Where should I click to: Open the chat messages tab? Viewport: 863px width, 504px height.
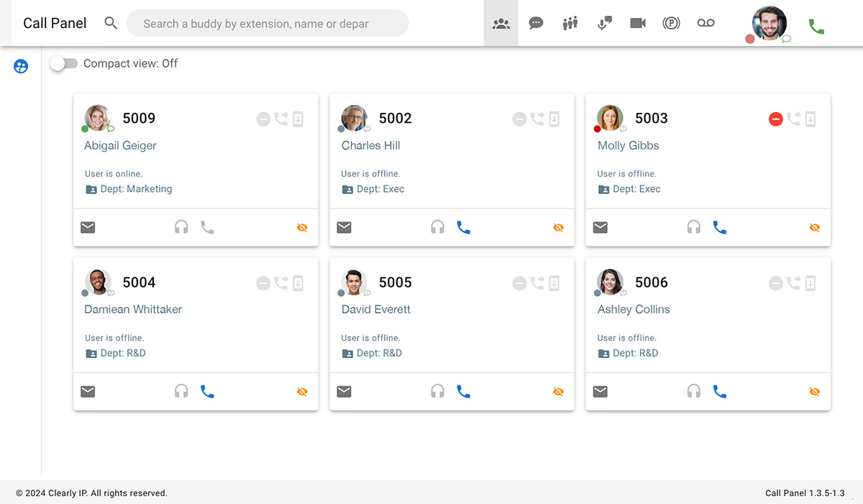tap(536, 23)
